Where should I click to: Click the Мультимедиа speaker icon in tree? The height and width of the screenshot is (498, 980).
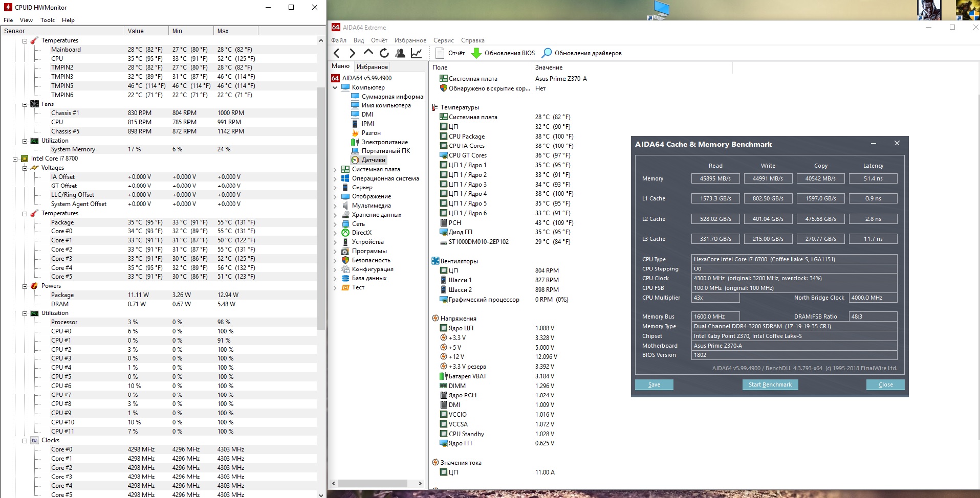tap(345, 206)
